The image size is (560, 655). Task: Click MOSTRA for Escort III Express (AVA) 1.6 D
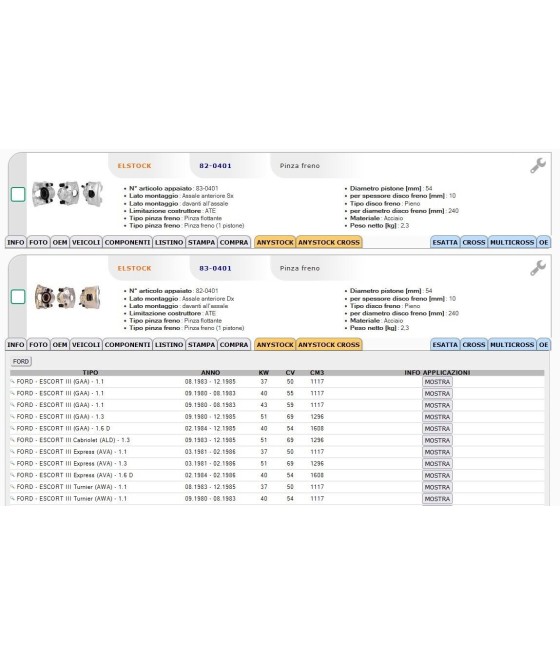tap(437, 475)
